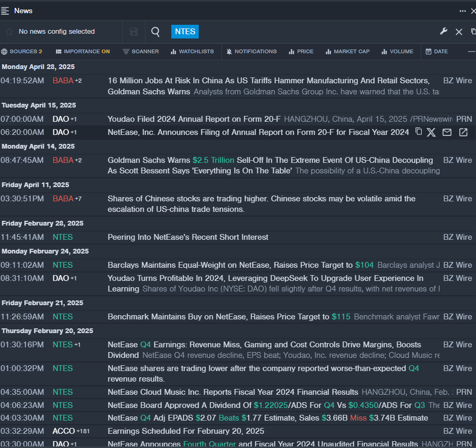Click DAO ticker on the 07:00:00AM story
The width and height of the screenshot is (476, 448).
(x=61, y=119)
